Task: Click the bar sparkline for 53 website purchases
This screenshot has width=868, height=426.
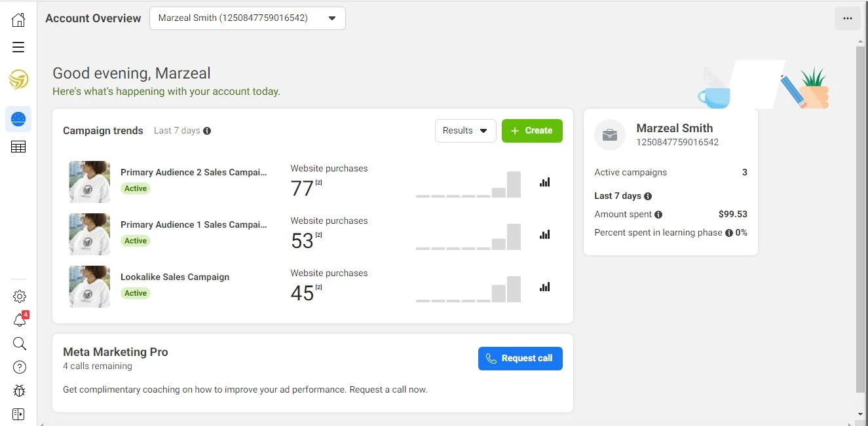Action: coord(468,237)
